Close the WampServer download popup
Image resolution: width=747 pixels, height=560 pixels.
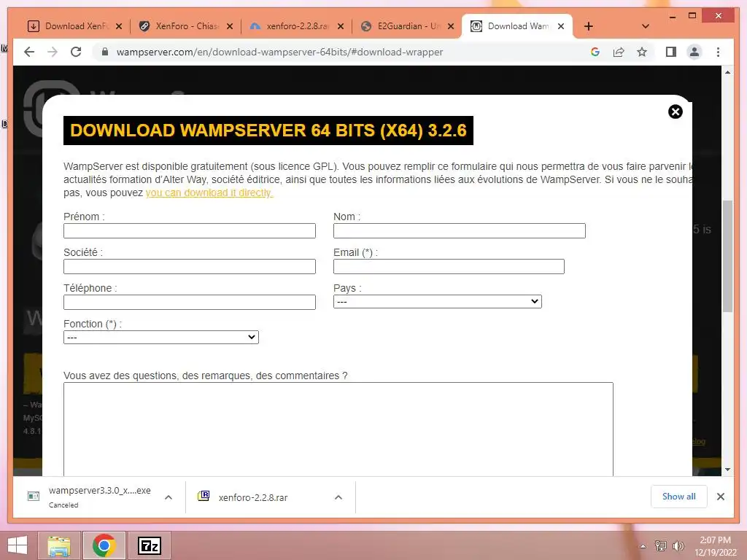[675, 112]
